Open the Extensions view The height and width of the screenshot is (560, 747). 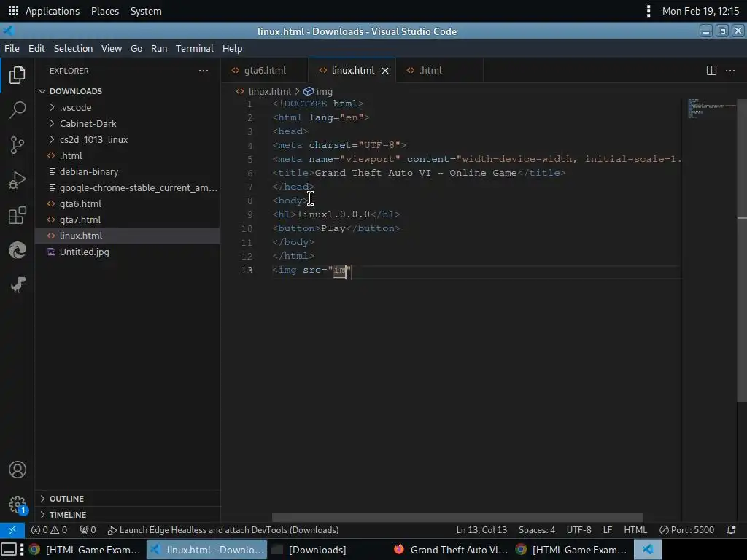[x=18, y=215]
